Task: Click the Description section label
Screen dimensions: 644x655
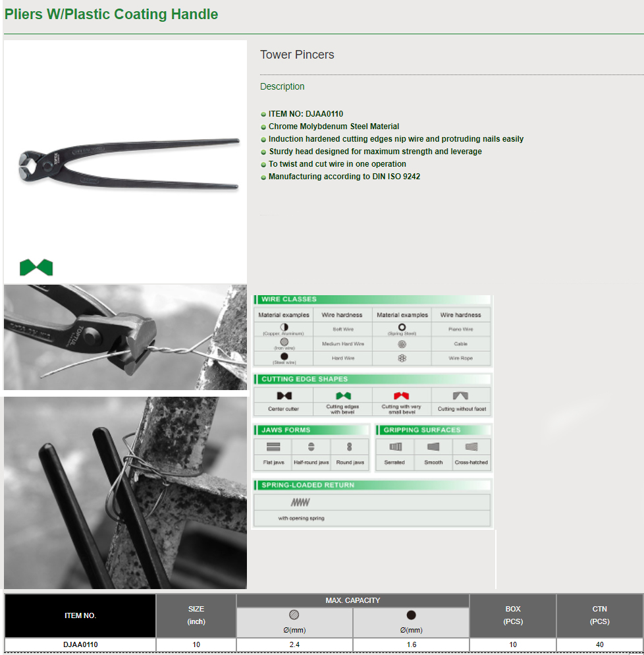Action: pos(282,86)
